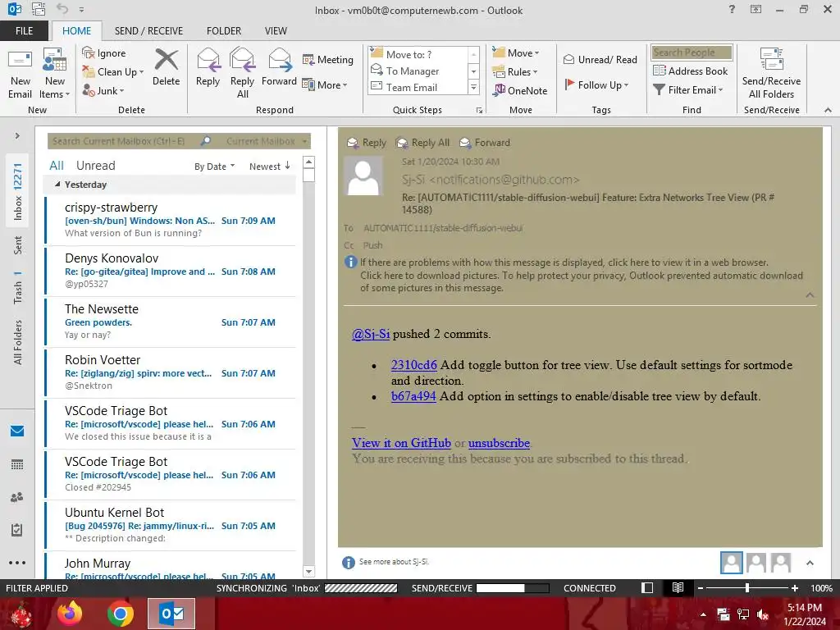Click the unsubscribe link

pos(499,443)
